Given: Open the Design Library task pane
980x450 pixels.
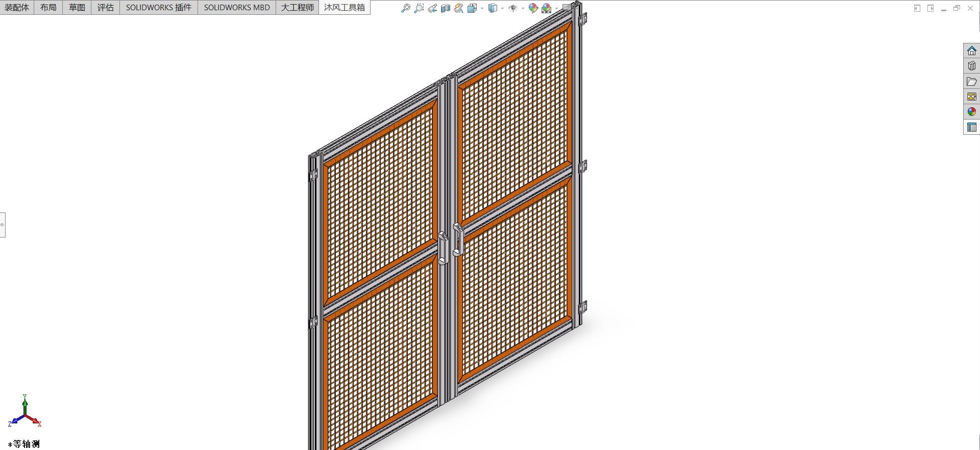Looking at the screenshot, I should (972, 66).
